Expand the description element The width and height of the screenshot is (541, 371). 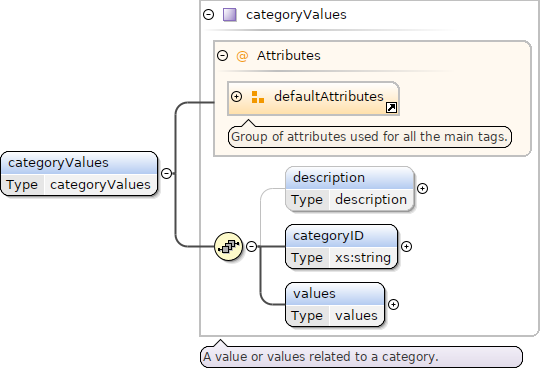[422, 188]
